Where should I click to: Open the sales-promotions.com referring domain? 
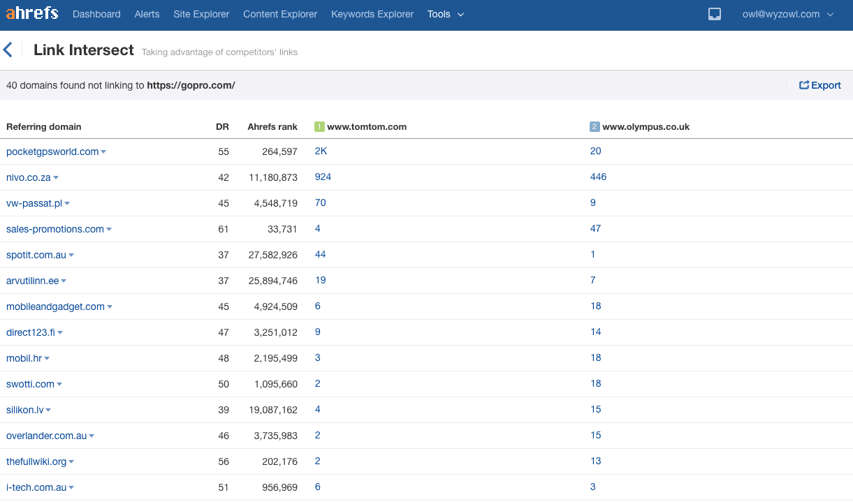point(55,229)
